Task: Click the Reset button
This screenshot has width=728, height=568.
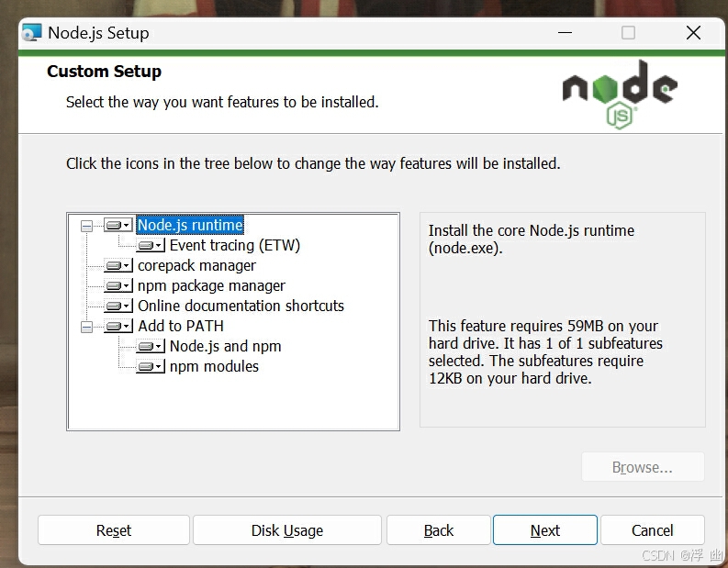Action: click(x=114, y=530)
